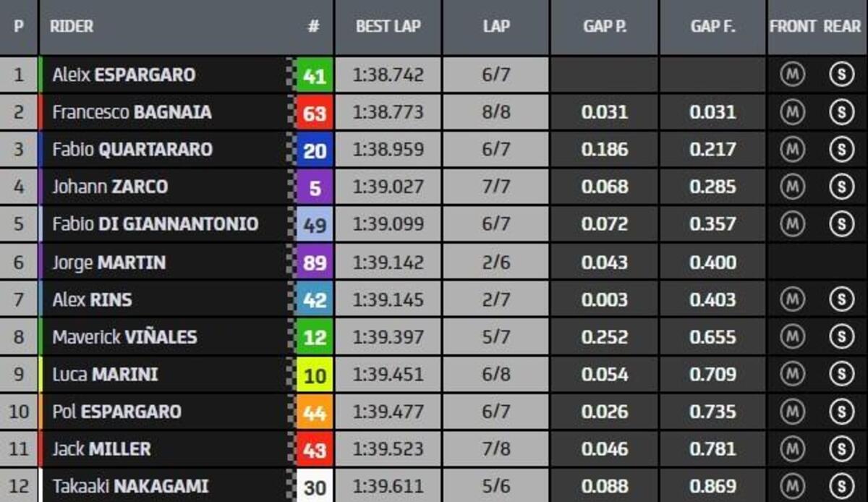Click Quartararo's best lap time 1:38.959
The height and width of the screenshot is (502, 868).
(388, 150)
